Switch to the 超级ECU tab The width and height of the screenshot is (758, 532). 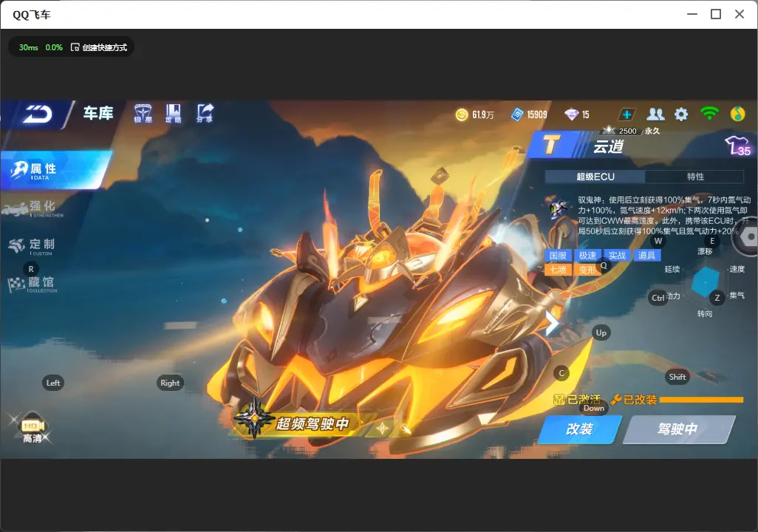tap(595, 177)
